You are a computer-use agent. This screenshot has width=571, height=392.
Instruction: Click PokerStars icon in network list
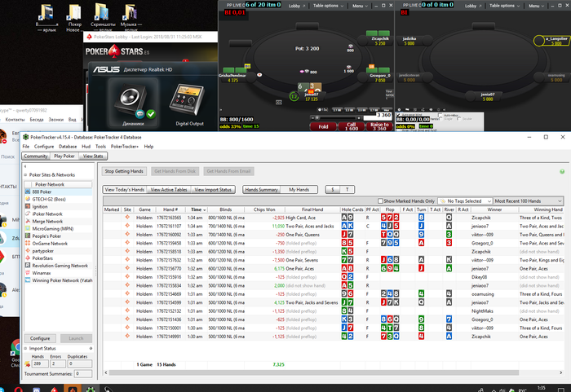[x=28, y=258]
